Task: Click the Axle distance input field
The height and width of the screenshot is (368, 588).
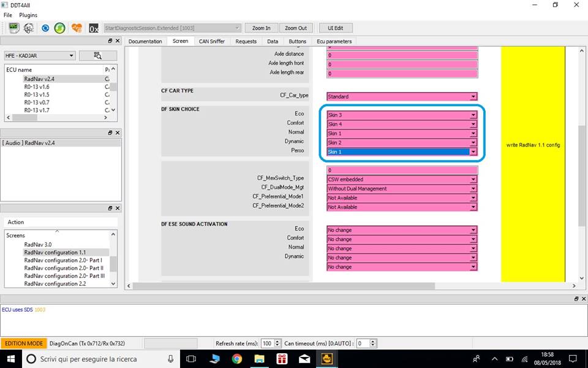Action: click(402, 55)
